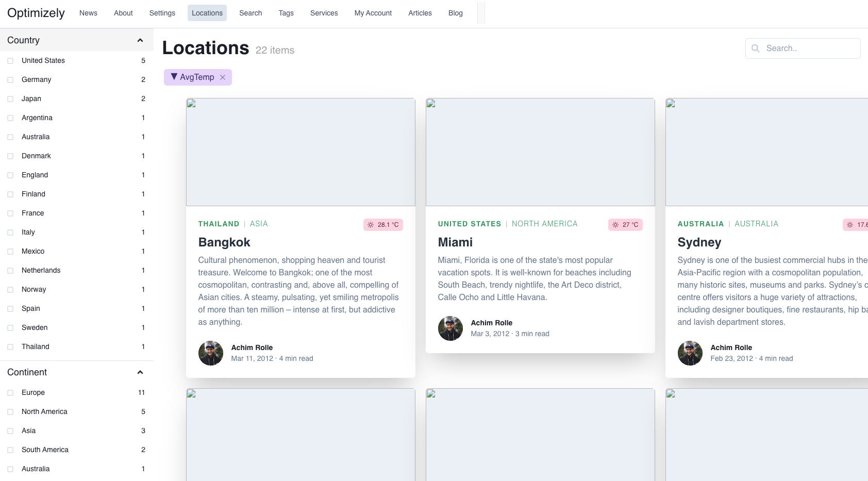Image resolution: width=868 pixels, height=481 pixels.
Task: Collapse the Country filter section
Action: 140,40
